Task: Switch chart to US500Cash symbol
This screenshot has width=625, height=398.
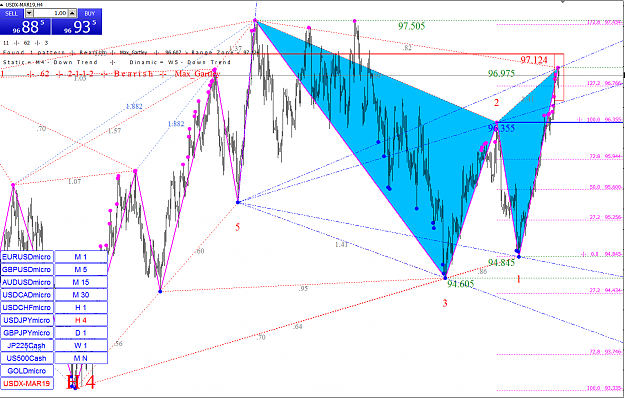Action: tap(27, 358)
